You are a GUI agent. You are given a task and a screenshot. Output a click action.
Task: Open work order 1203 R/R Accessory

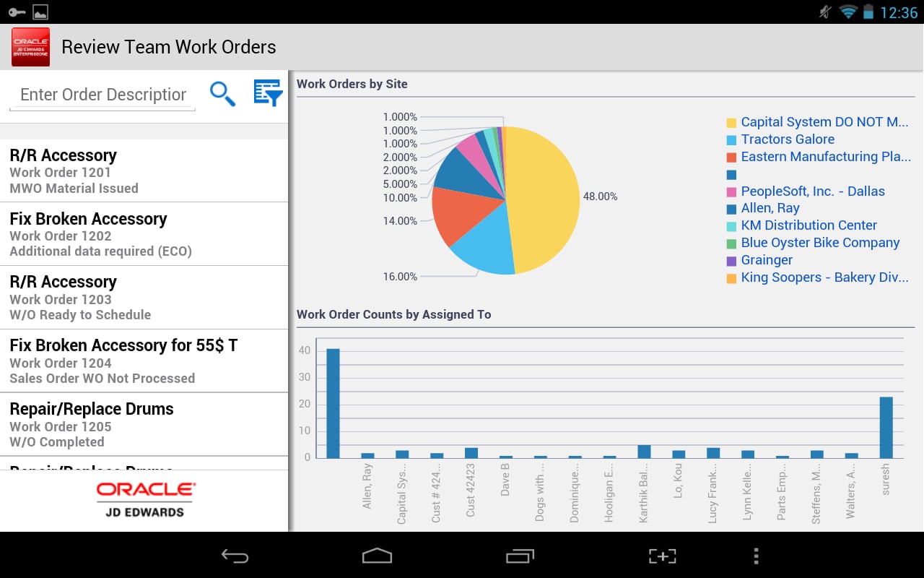tap(144, 298)
